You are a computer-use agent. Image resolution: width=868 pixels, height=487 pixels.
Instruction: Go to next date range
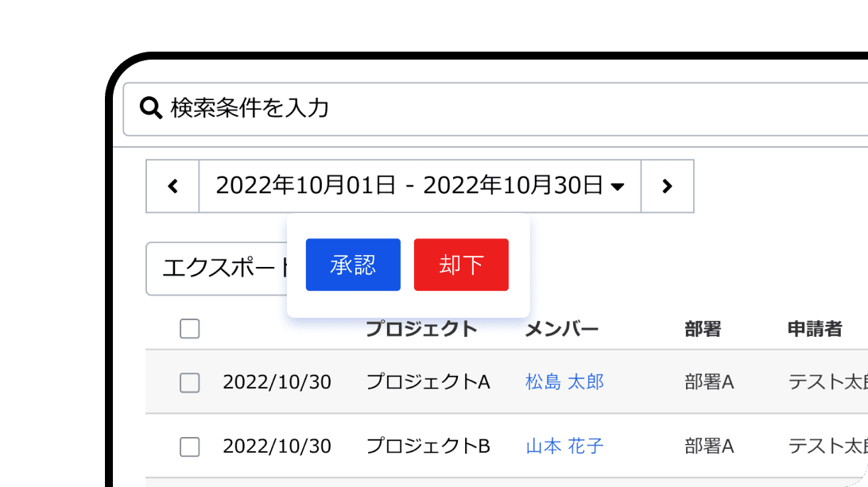[x=667, y=187]
